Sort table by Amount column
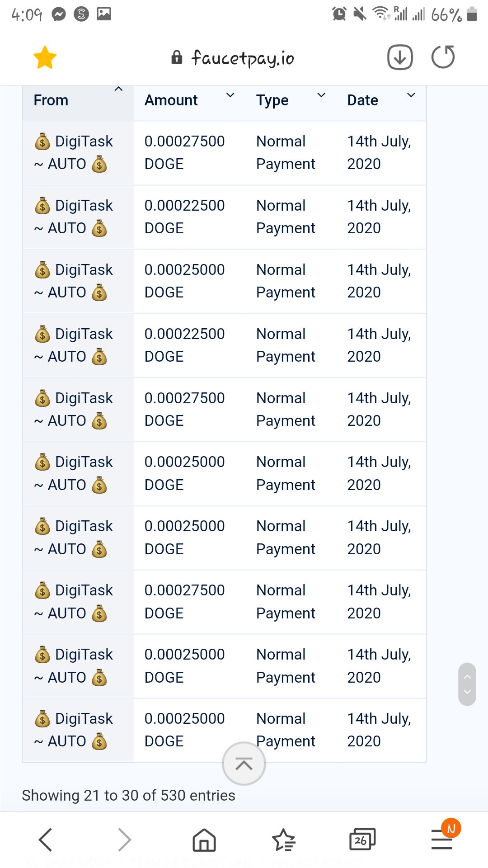Viewport: 488px width, 868px height. 189,100
